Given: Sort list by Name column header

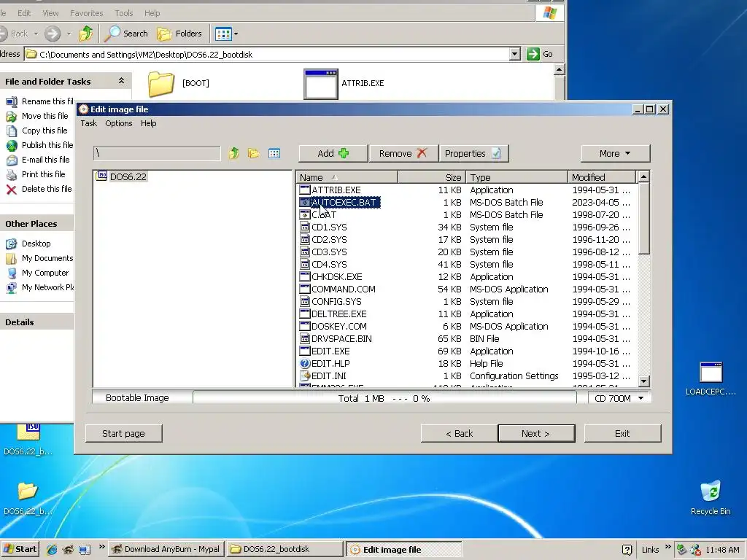Looking at the screenshot, I should point(347,177).
